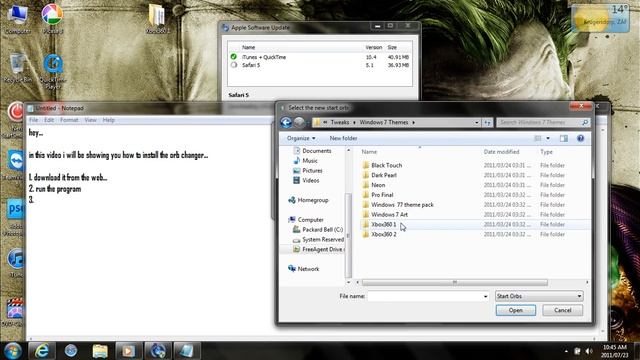This screenshot has width=640, height=360.
Task: Click the Apple Software Update taskbar icon
Action: point(158,351)
